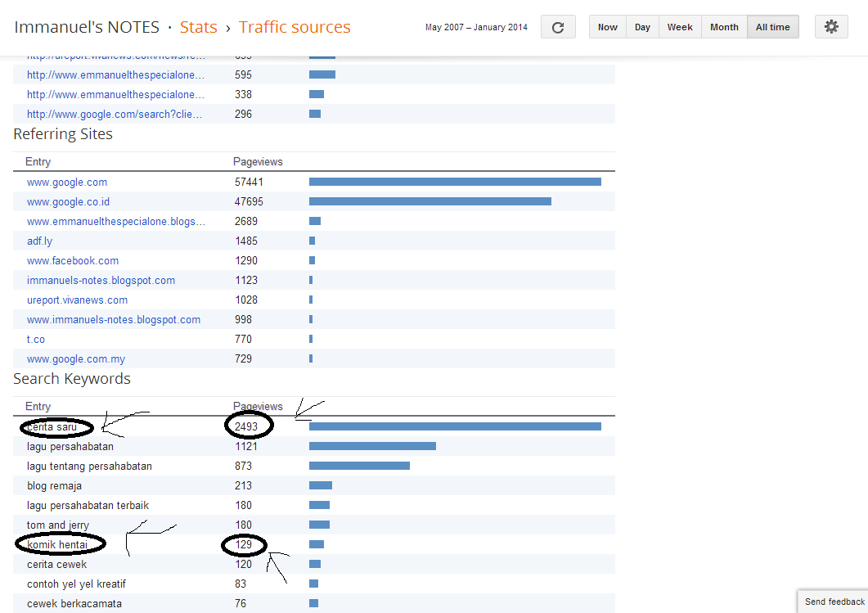The height and width of the screenshot is (613, 868).
Task: Open www.google.com referring site link
Action: (x=67, y=183)
